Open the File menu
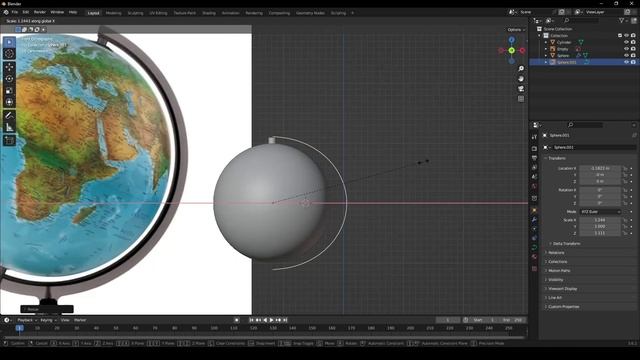 15,12
